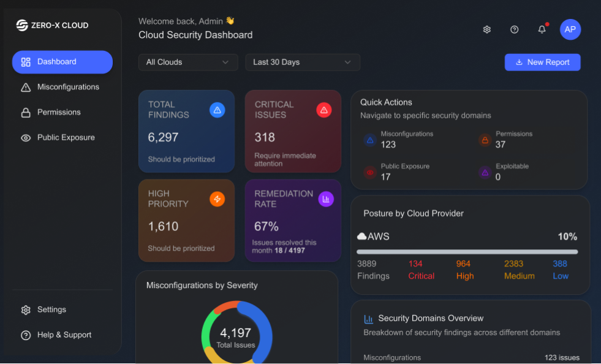The image size is (601, 364).
Task: Expand the All Clouds dropdown
Action: click(188, 62)
